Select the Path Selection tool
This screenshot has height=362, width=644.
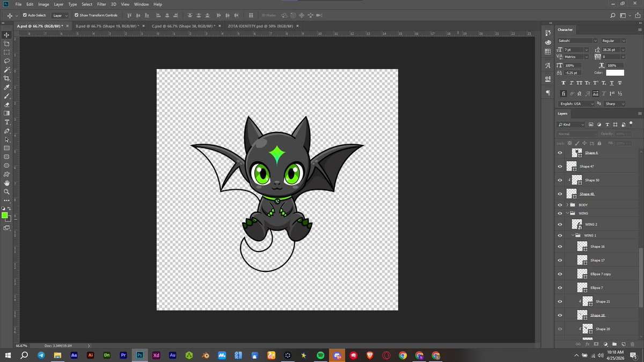(x=6, y=139)
